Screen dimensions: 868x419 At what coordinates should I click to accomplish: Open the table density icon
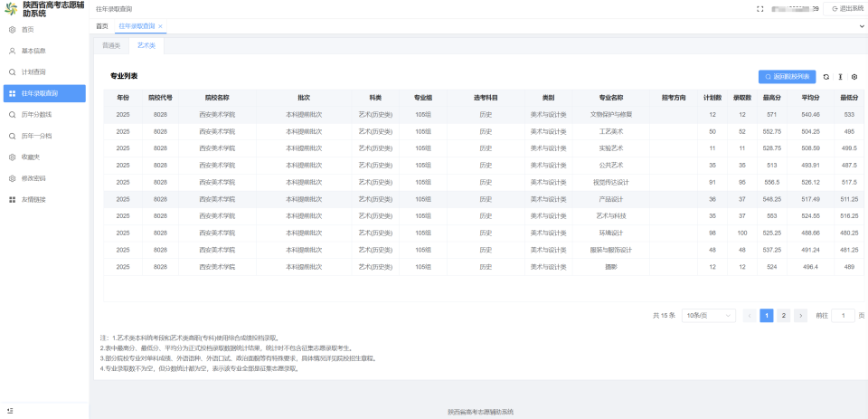(840, 77)
